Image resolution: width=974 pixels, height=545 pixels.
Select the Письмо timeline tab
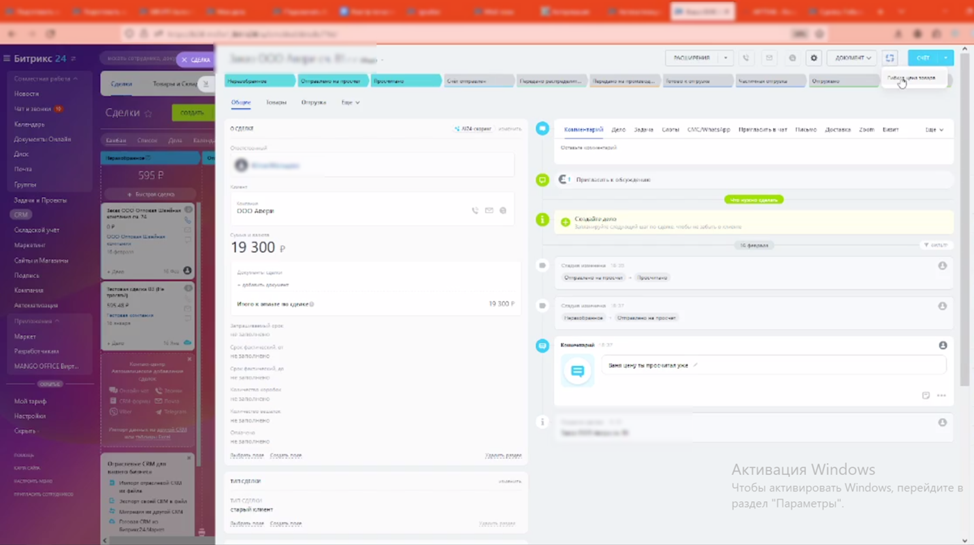coord(806,130)
